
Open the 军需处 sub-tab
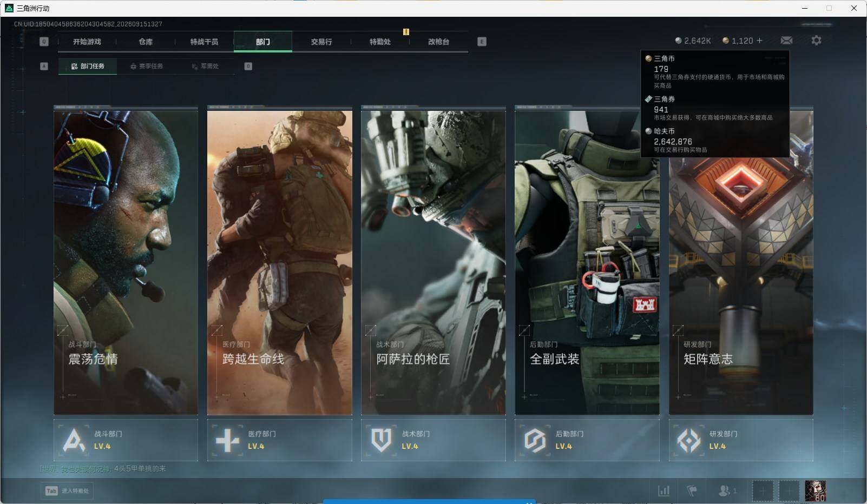[205, 66]
